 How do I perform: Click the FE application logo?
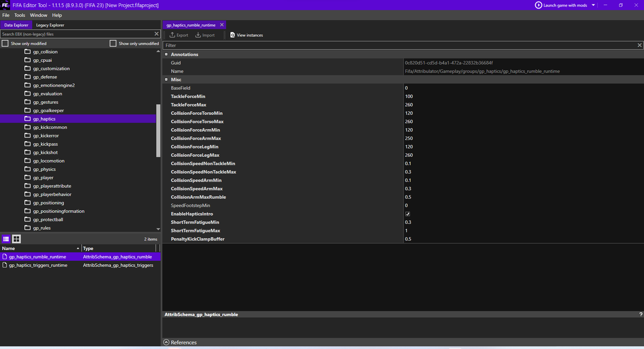click(5, 5)
